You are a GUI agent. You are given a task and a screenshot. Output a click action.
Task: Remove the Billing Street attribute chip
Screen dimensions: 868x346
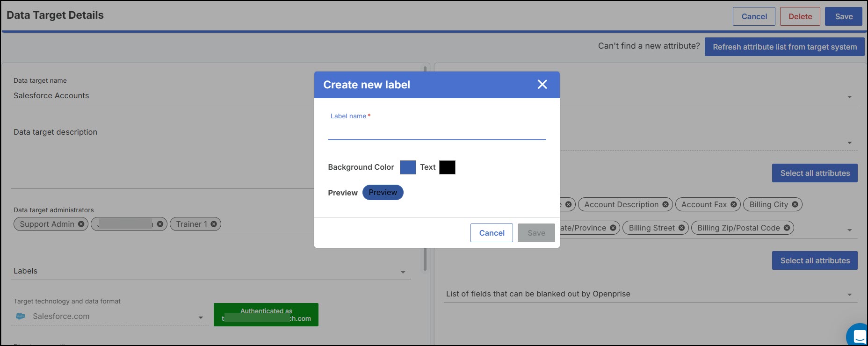(682, 228)
